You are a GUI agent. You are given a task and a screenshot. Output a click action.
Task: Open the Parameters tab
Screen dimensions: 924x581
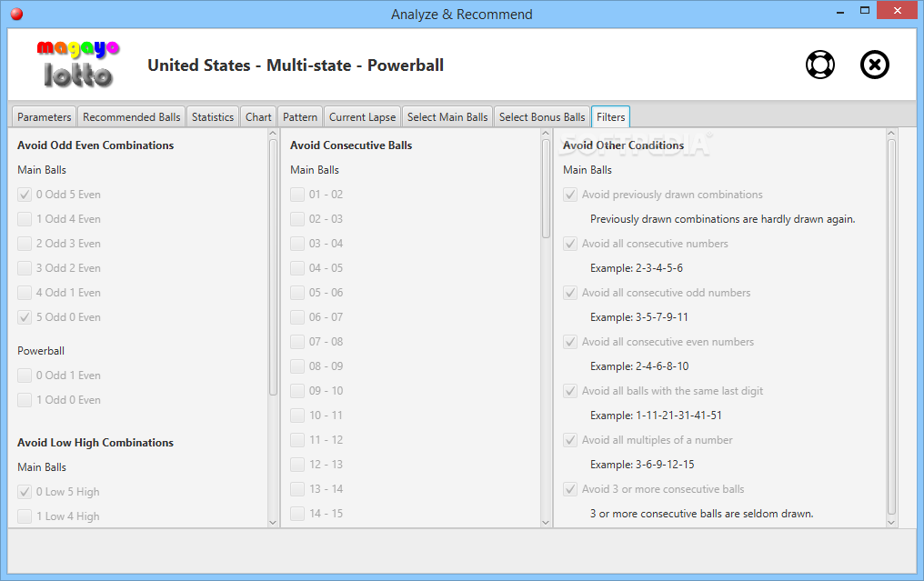(x=45, y=116)
